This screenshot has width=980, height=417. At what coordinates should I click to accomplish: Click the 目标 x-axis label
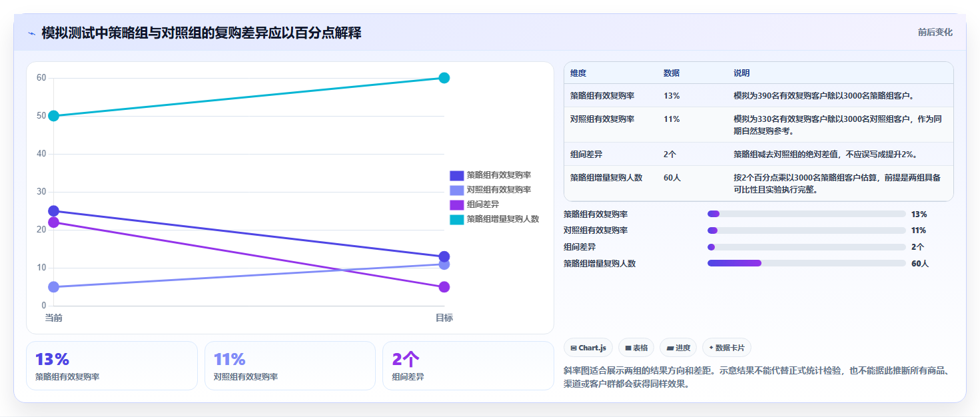pyautogui.click(x=444, y=318)
